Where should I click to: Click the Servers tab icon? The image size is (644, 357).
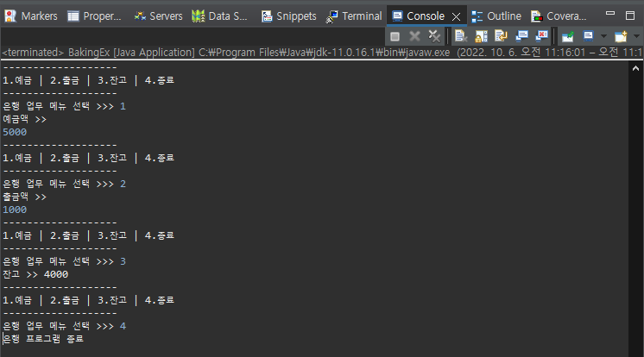click(140, 16)
